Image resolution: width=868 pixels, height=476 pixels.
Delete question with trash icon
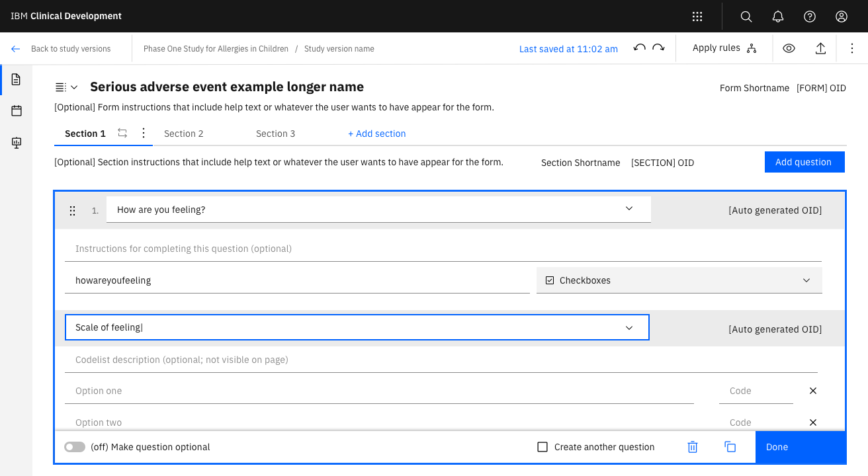(x=693, y=447)
